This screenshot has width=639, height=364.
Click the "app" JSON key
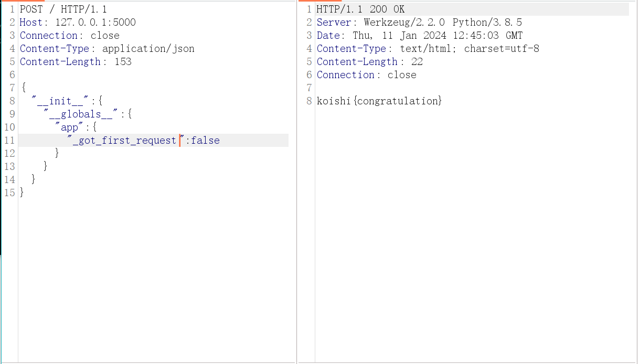[70, 127]
